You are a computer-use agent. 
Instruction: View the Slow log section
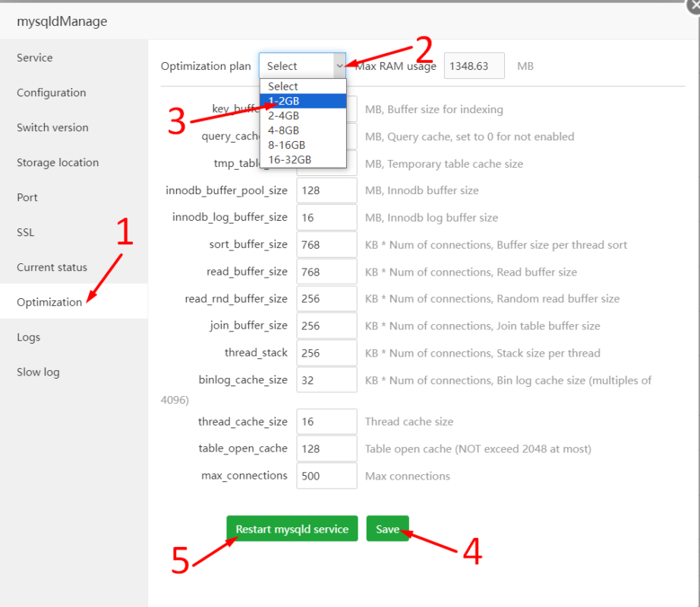38,372
